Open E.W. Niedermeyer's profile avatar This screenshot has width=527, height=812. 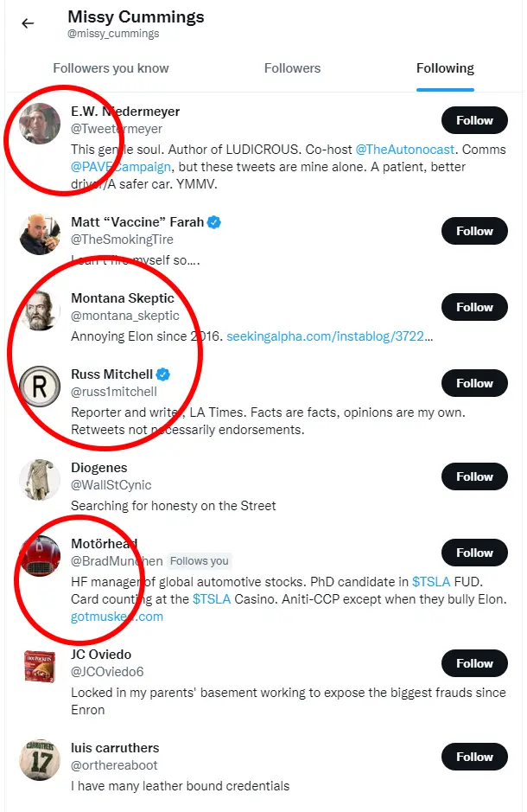(x=40, y=124)
